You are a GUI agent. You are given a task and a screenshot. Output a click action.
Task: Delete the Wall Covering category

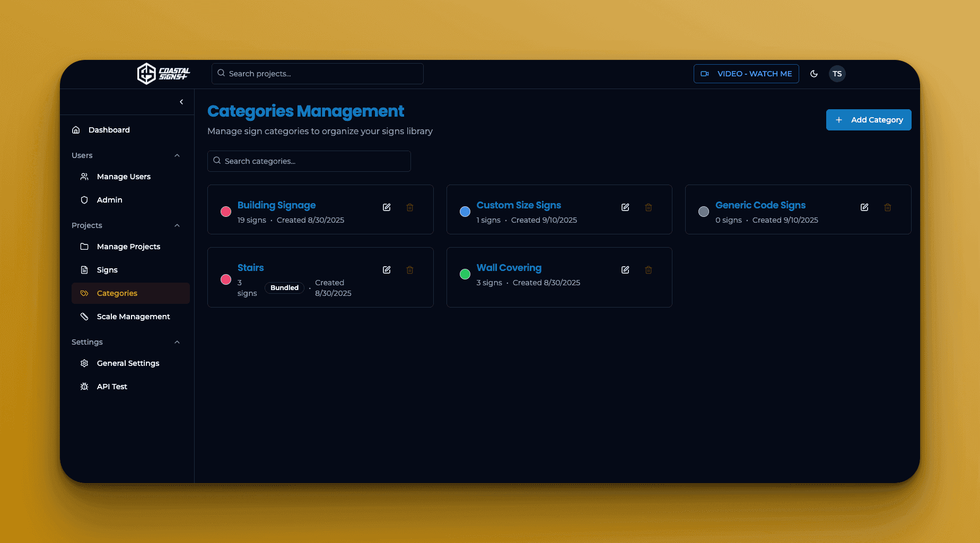point(649,270)
